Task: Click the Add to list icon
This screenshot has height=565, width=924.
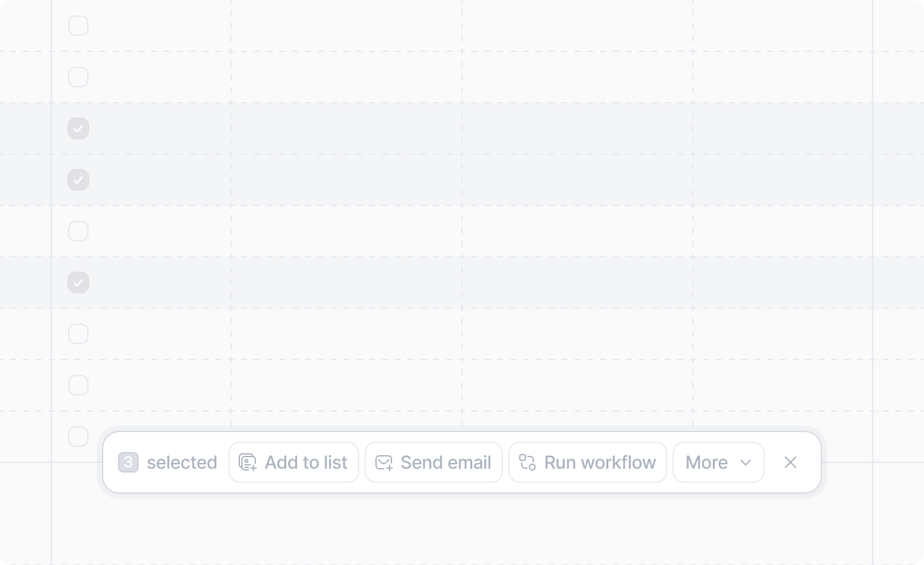Action: coord(248,462)
